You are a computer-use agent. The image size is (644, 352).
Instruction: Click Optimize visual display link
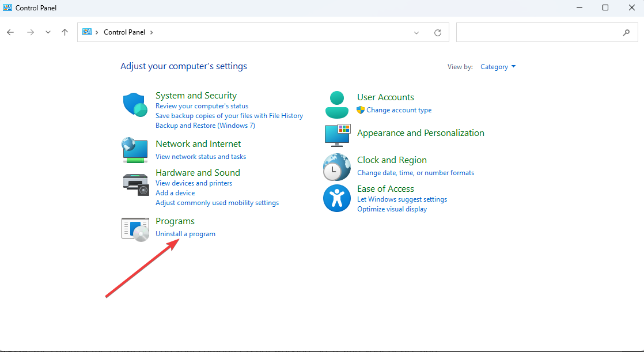392,209
